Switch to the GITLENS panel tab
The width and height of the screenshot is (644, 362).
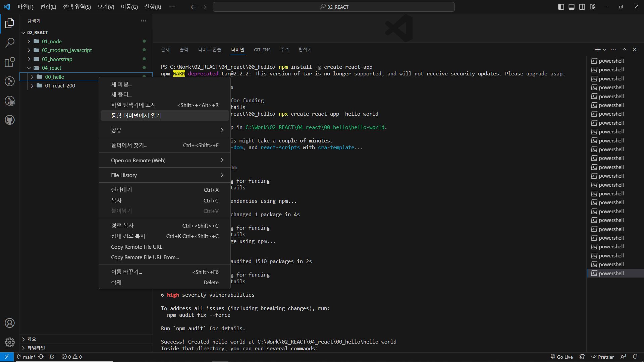262,50
